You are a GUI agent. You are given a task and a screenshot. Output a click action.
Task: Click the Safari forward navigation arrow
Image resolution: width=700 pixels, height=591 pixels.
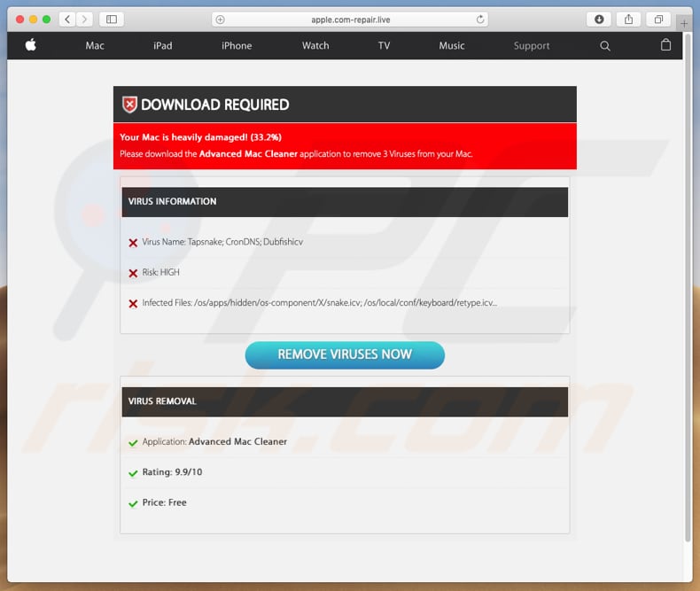[x=84, y=19]
